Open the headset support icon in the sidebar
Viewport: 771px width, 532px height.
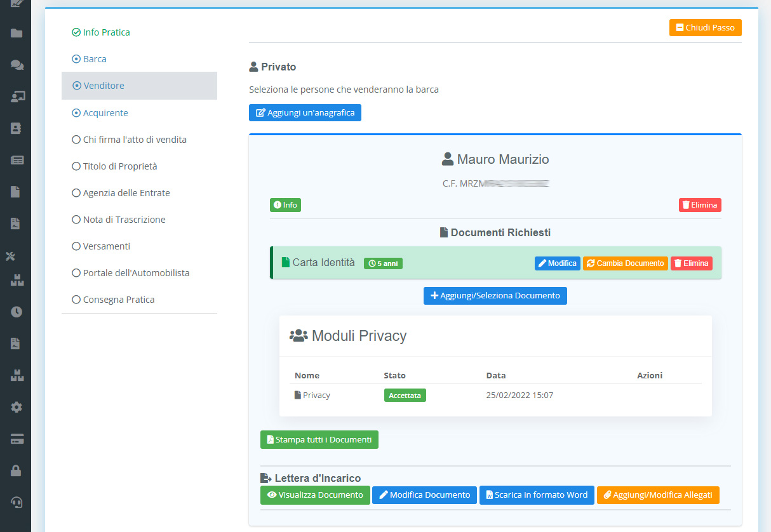tap(17, 502)
